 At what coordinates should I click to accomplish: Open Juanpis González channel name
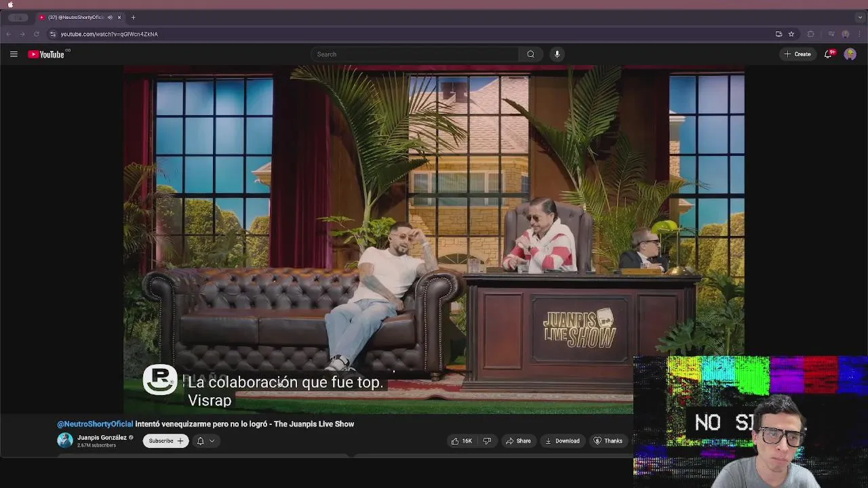coord(102,438)
